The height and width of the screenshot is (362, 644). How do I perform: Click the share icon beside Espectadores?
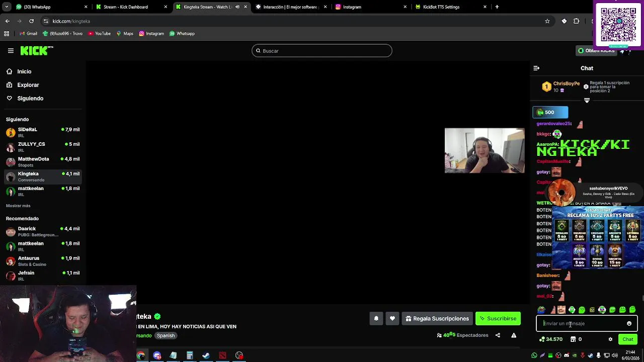[498, 335]
